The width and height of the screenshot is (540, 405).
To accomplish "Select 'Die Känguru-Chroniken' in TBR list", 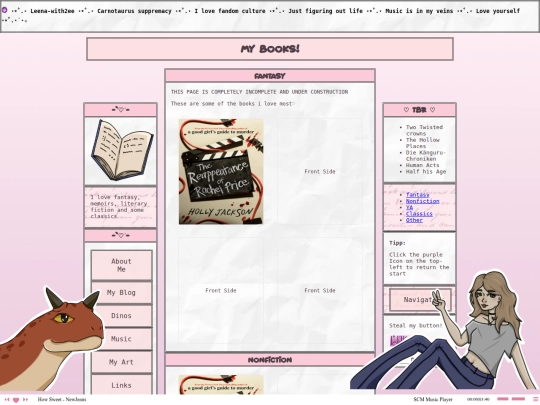I will coord(426,156).
